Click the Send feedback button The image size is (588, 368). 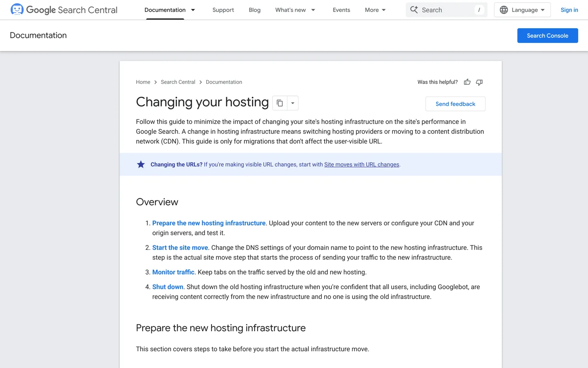click(x=455, y=104)
